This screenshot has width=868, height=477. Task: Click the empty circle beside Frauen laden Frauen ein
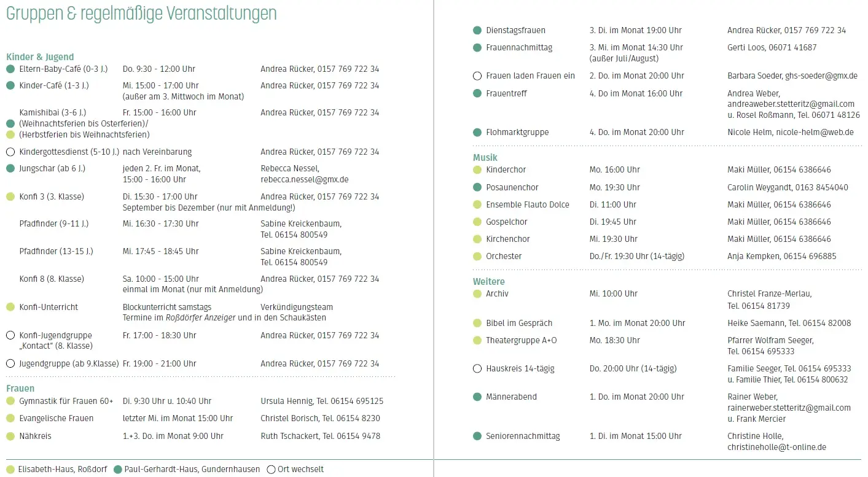(477, 76)
